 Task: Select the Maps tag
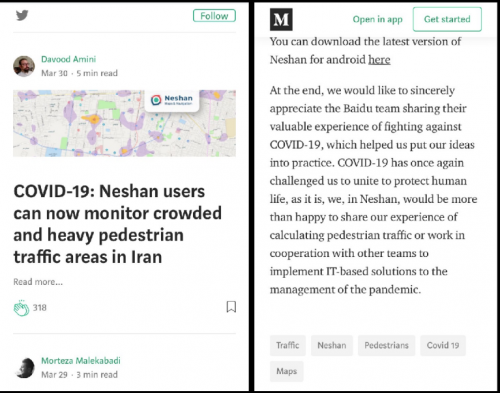(x=287, y=371)
